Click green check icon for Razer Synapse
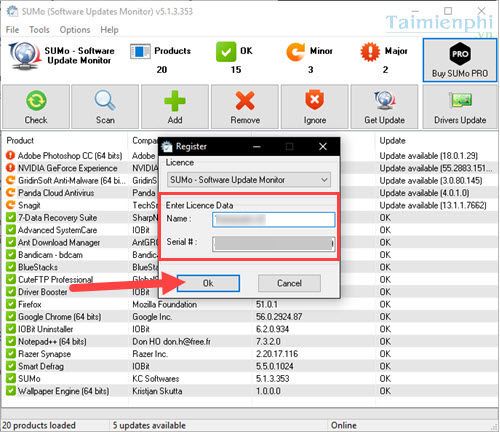Image resolution: width=500 pixels, height=432 pixels. point(11,354)
